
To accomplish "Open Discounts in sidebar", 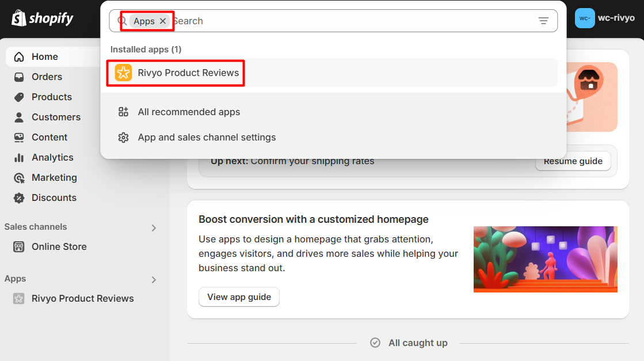I will [54, 197].
